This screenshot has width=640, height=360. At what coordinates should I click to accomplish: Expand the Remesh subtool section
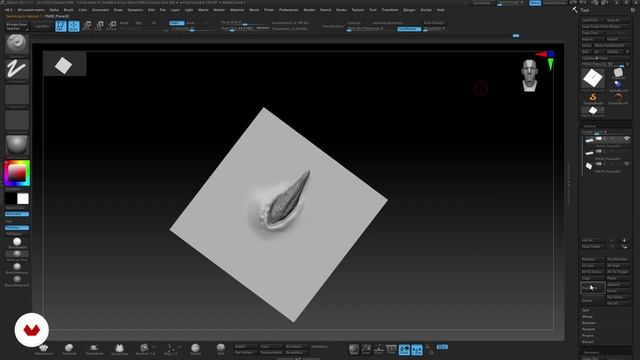589,329
